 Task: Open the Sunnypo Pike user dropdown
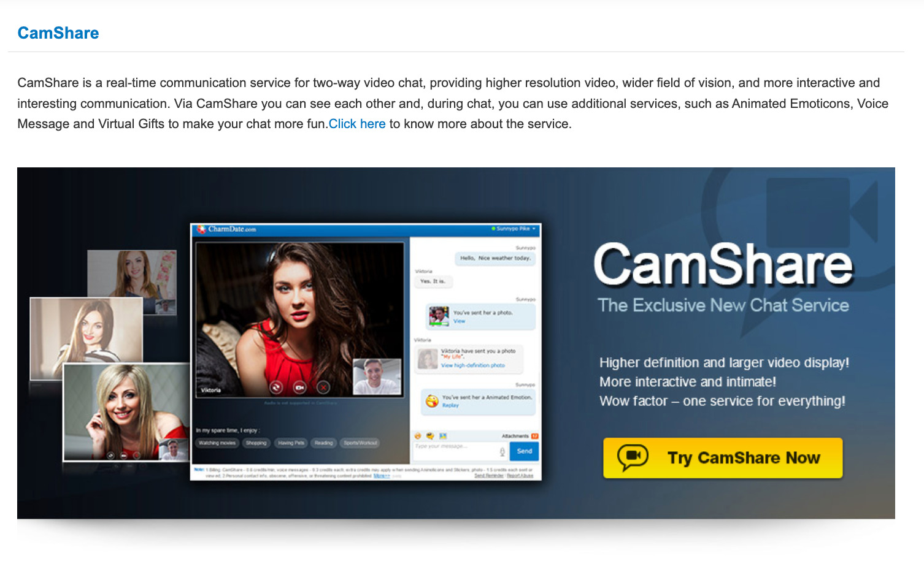pos(514,229)
